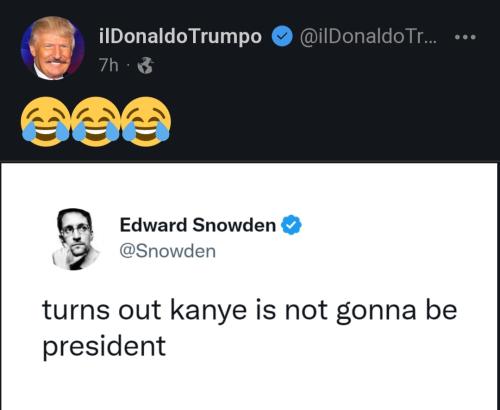This screenshot has height=410, width=500.
Task: Open the @ilDonaldoTr... handle link
Action: 368,37
